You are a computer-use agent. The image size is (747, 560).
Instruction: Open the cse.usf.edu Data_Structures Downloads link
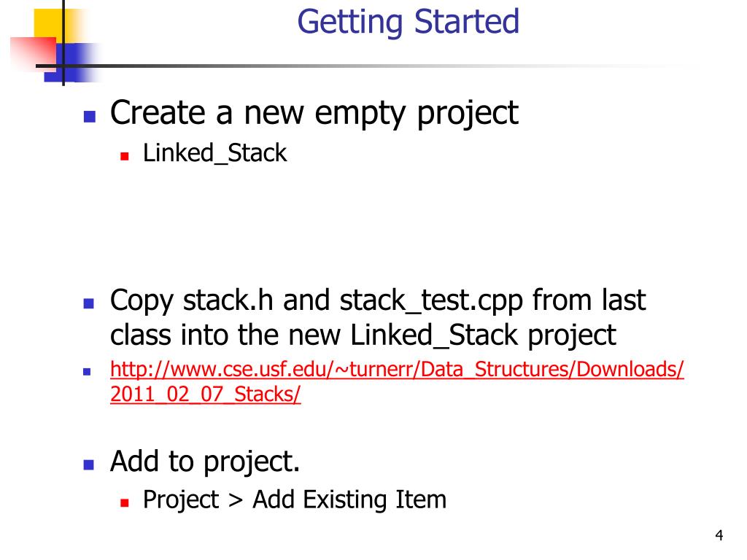[x=397, y=370]
